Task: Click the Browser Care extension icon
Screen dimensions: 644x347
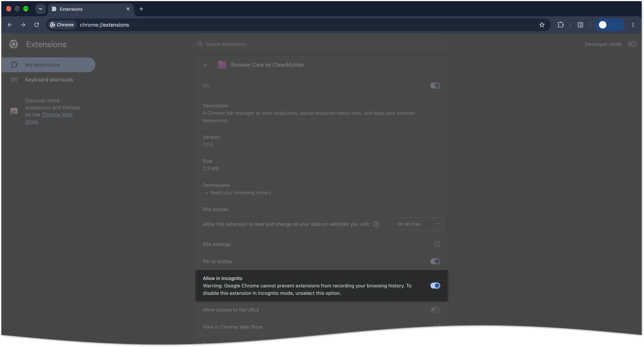Action: 222,65
